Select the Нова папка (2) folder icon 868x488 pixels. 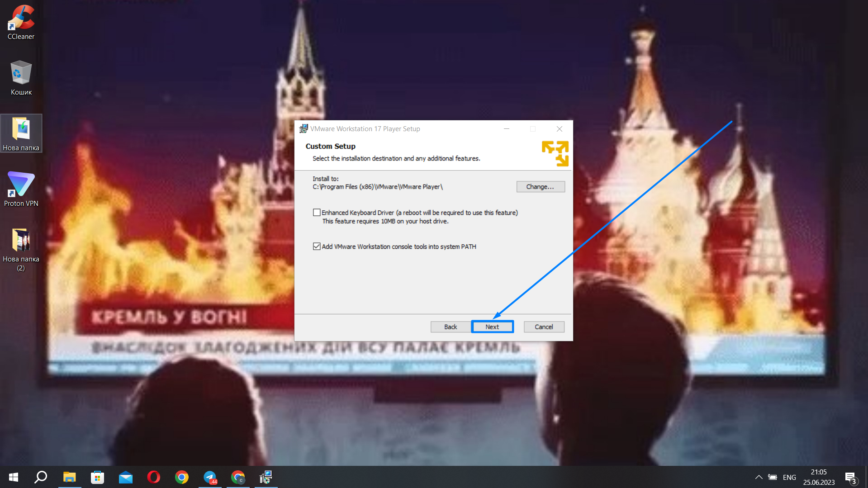[21, 249]
